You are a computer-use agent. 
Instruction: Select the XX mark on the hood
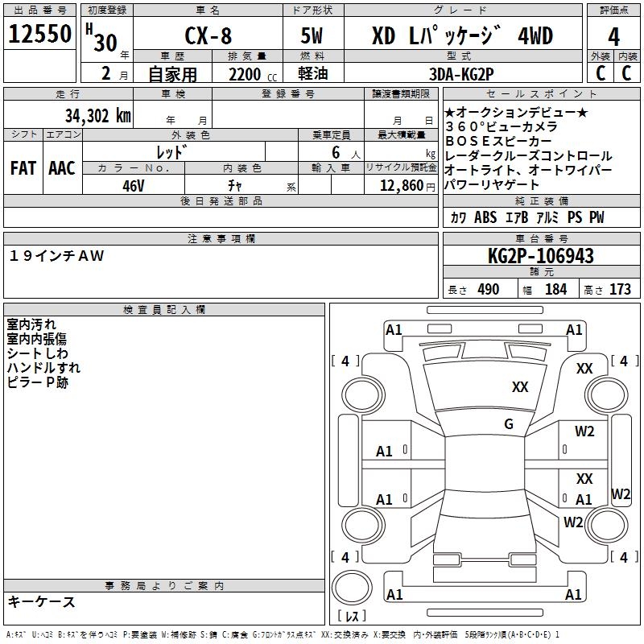click(x=520, y=386)
